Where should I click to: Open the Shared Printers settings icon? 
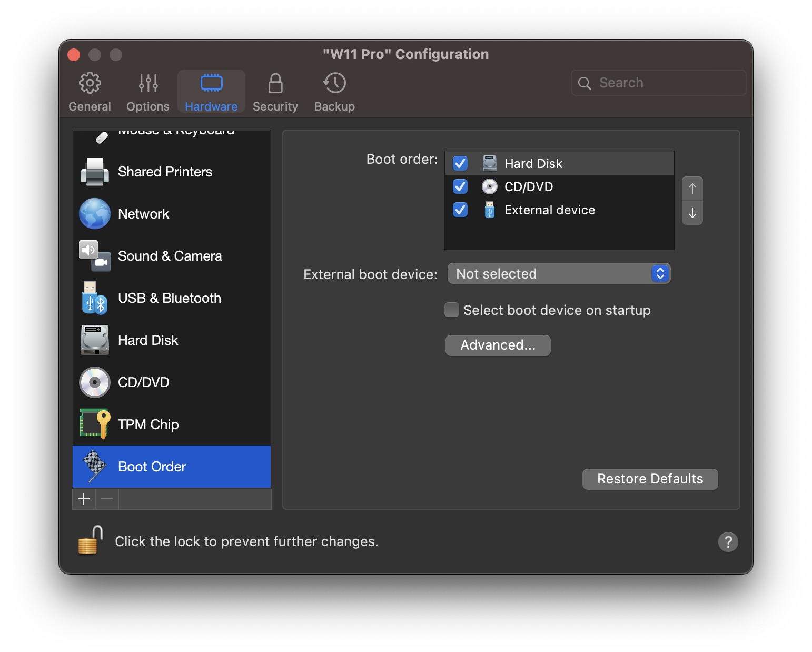[x=95, y=172]
